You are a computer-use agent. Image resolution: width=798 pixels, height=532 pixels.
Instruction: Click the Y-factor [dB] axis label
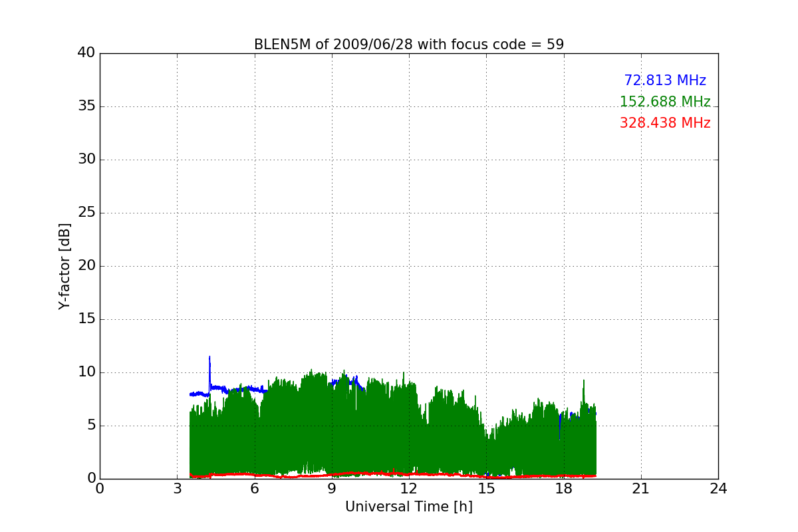65,266
